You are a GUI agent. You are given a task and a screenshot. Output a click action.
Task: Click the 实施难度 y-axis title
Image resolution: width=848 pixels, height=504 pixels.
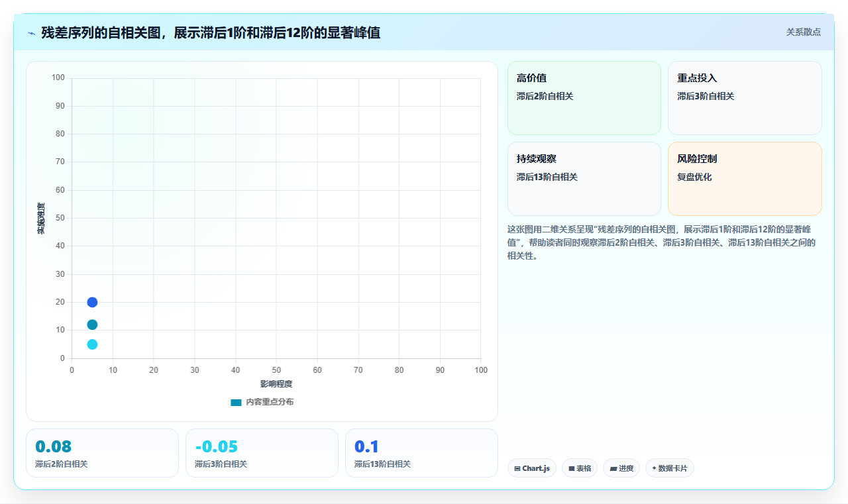pos(41,219)
